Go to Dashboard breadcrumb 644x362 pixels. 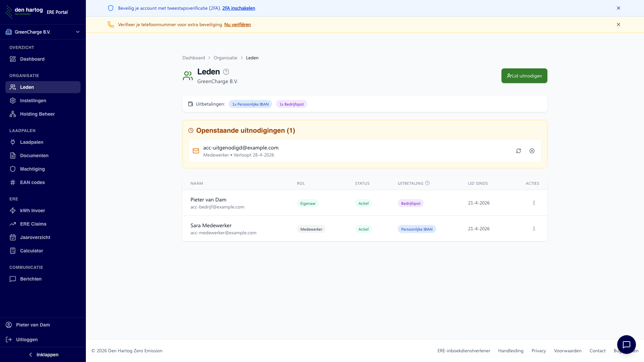[194, 58]
